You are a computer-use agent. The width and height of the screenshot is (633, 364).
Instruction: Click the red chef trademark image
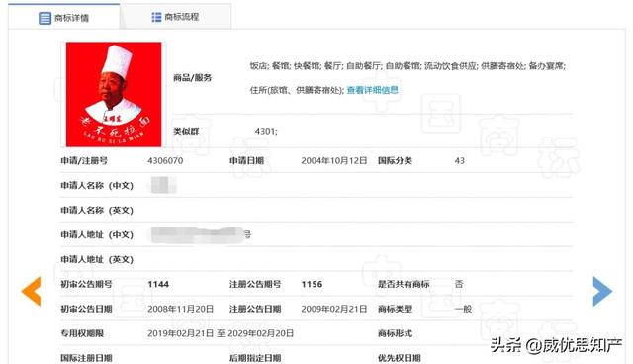[114, 94]
